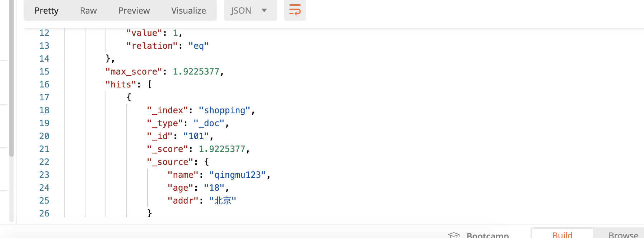
Task: Click line number 22 in the gutter
Action: click(44, 162)
